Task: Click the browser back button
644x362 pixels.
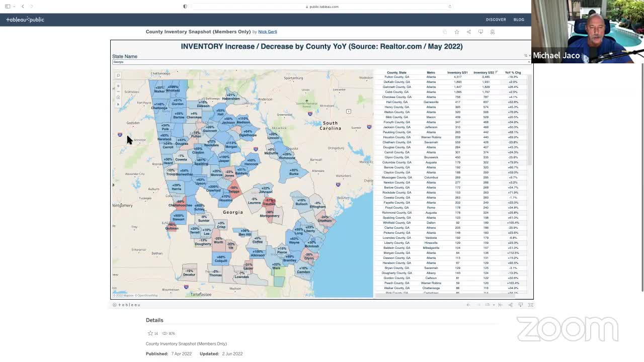Action: 23,7
